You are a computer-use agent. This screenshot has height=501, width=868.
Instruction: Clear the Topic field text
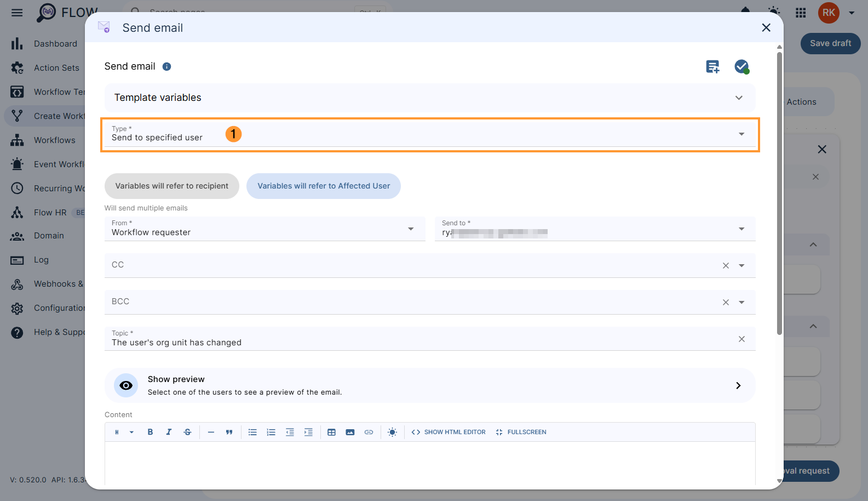click(741, 339)
